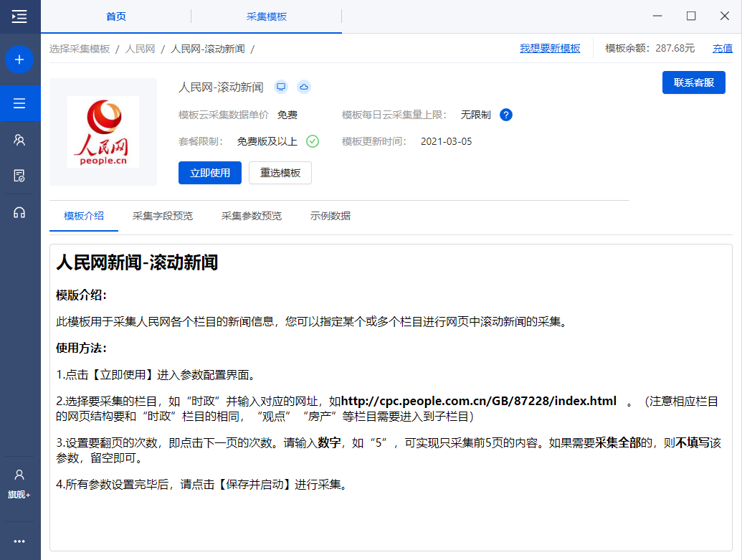Switch to the 采集模板 tab

tap(267, 16)
